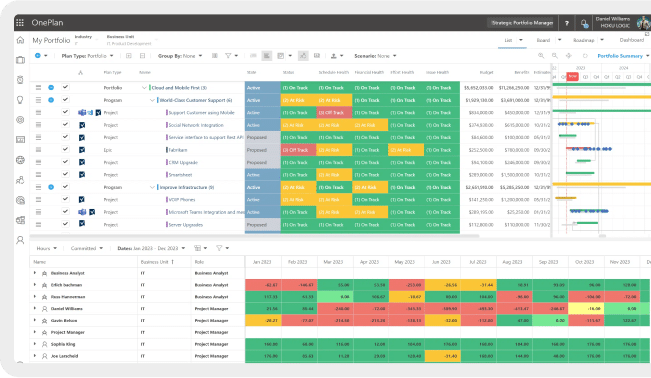The height and width of the screenshot is (378, 651).
Task: Click Strategic Portfolio Manager button
Action: 522,23
